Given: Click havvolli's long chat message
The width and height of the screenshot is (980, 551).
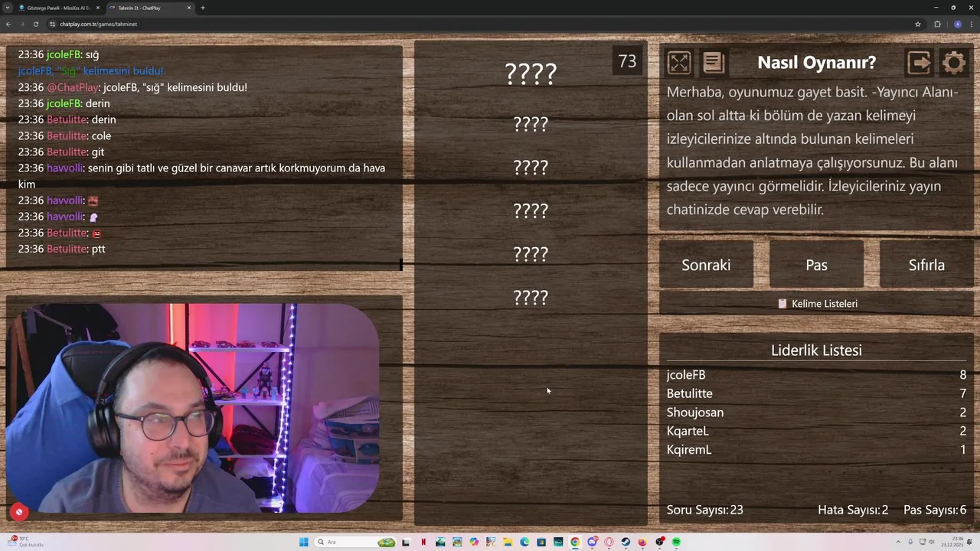Looking at the screenshot, I should [x=201, y=176].
